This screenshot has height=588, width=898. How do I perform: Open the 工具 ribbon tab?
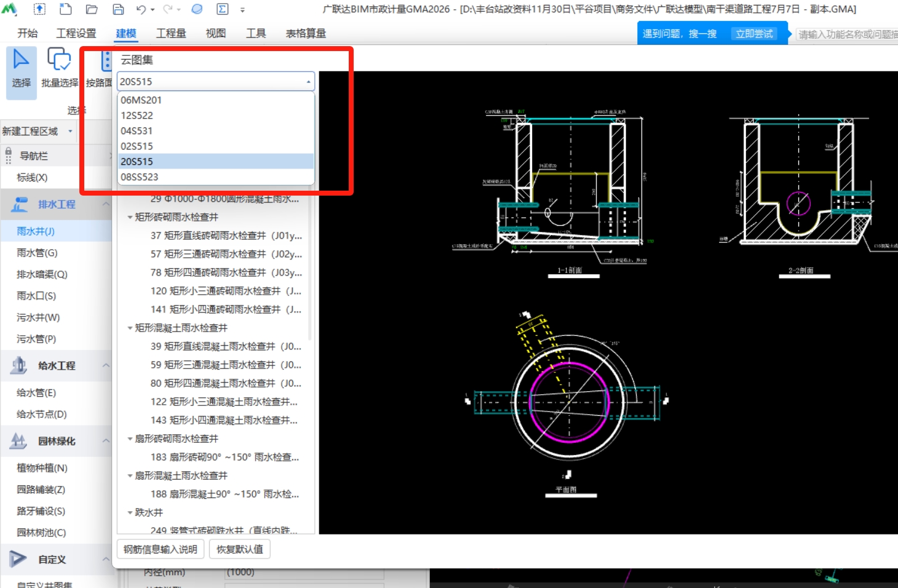[256, 33]
